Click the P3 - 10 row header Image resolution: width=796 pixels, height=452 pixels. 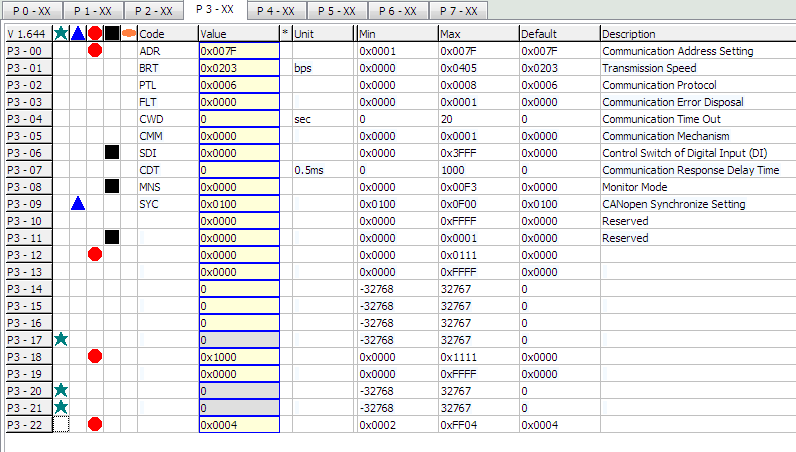coord(29,221)
